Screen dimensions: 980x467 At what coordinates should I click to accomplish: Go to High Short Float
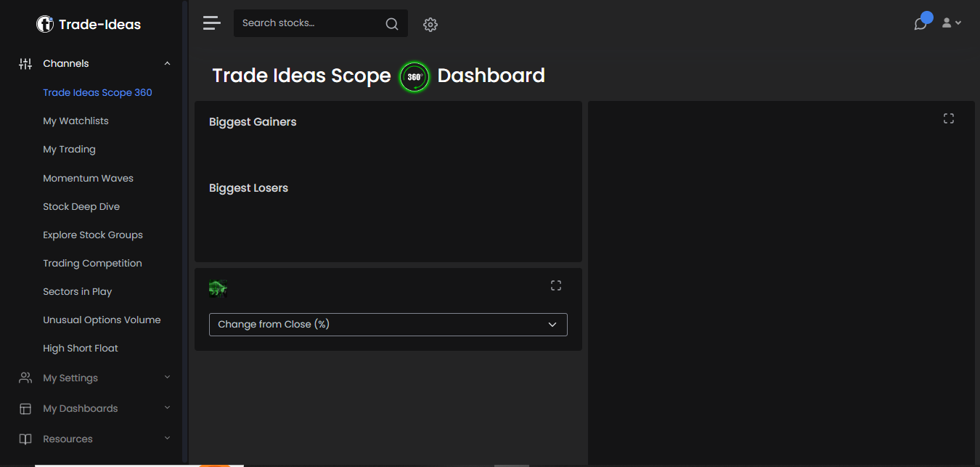(81, 348)
